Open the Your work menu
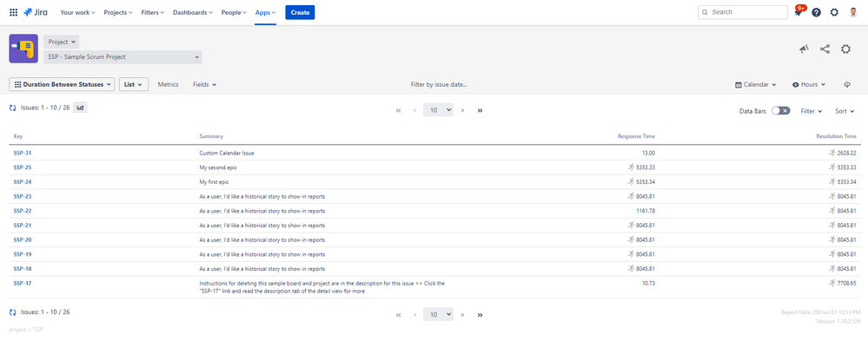 (x=77, y=12)
